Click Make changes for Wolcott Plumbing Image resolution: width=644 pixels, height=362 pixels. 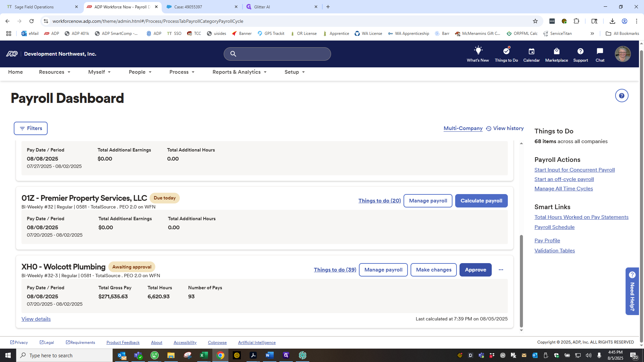click(x=433, y=270)
